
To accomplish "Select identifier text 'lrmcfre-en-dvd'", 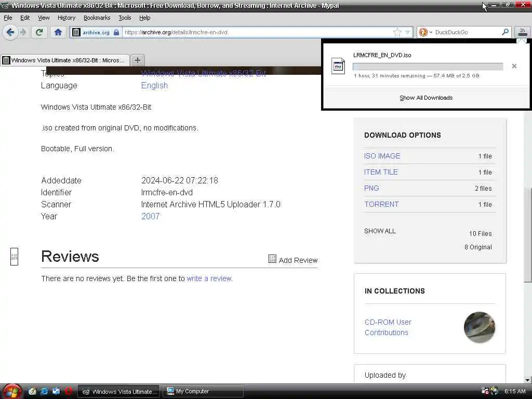I will point(167,192).
